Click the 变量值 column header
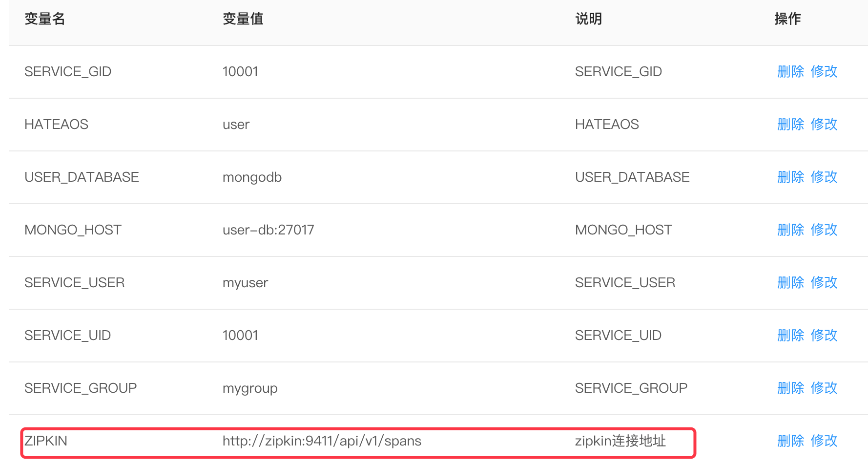The image size is (868, 466). coord(243,19)
